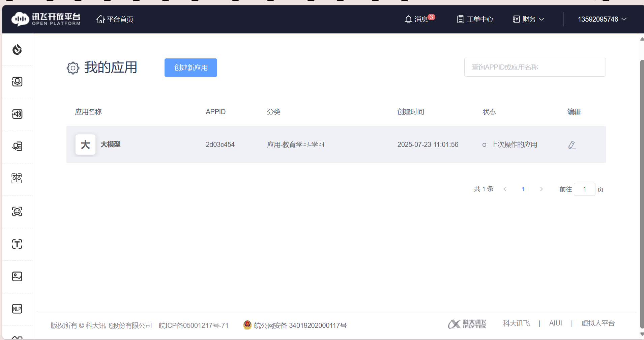Open the voice extension sidebar icon
Image resolution: width=644 pixels, height=340 pixels.
[17, 147]
